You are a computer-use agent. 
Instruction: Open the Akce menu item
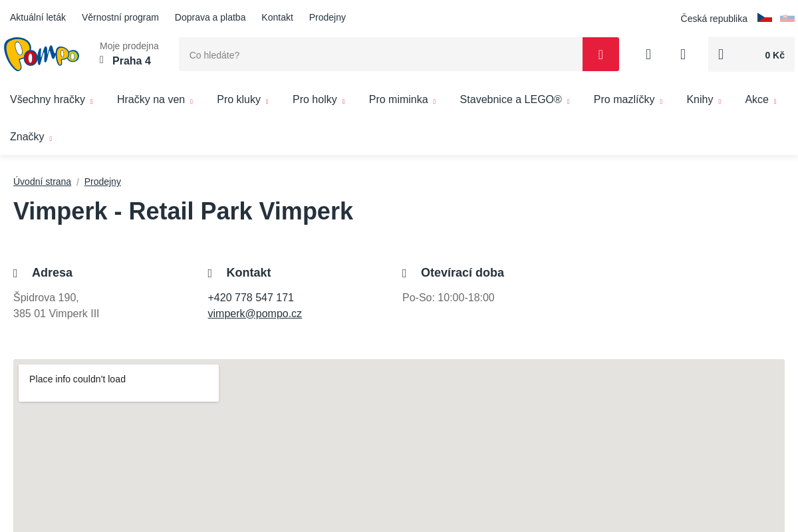[760, 100]
